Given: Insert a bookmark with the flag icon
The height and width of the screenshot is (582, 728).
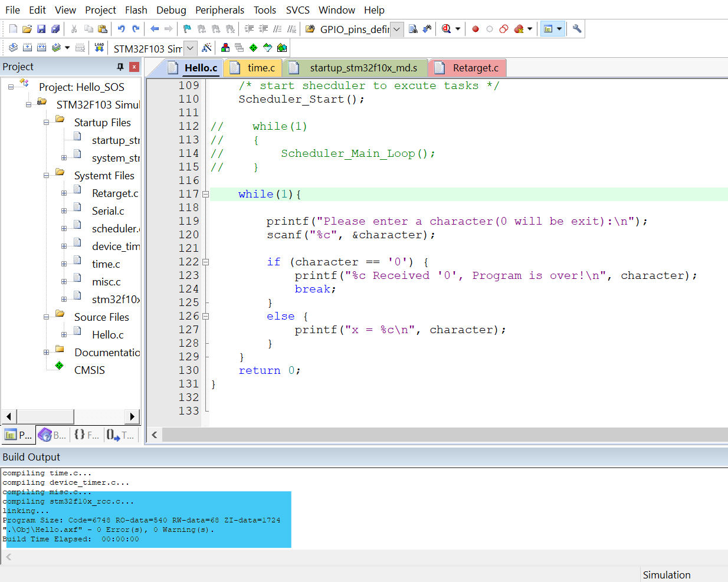Looking at the screenshot, I should click(x=187, y=29).
